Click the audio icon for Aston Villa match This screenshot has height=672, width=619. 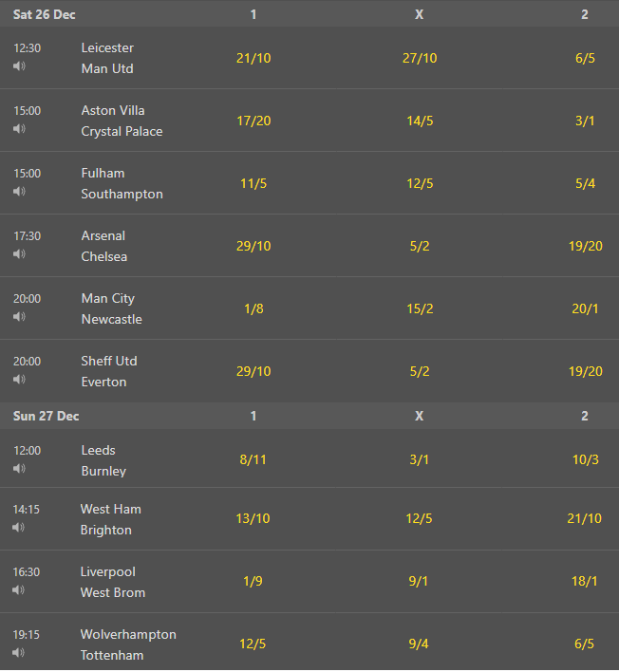[x=19, y=128]
